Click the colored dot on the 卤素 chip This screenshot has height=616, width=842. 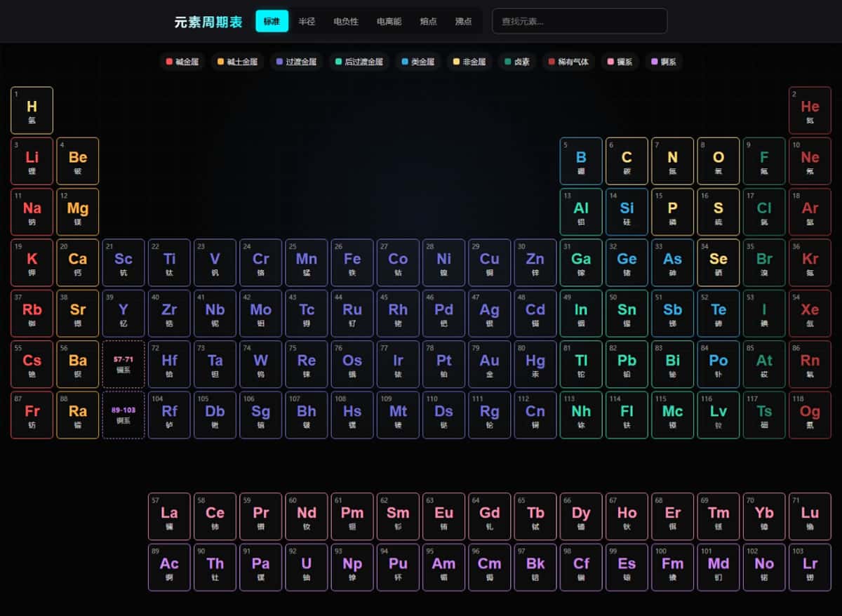coord(507,62)
